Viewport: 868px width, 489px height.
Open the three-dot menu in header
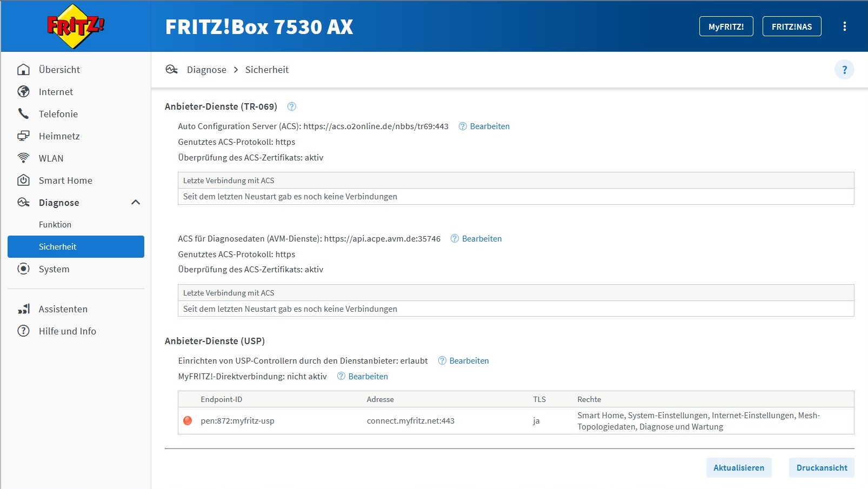pos(845,26)
